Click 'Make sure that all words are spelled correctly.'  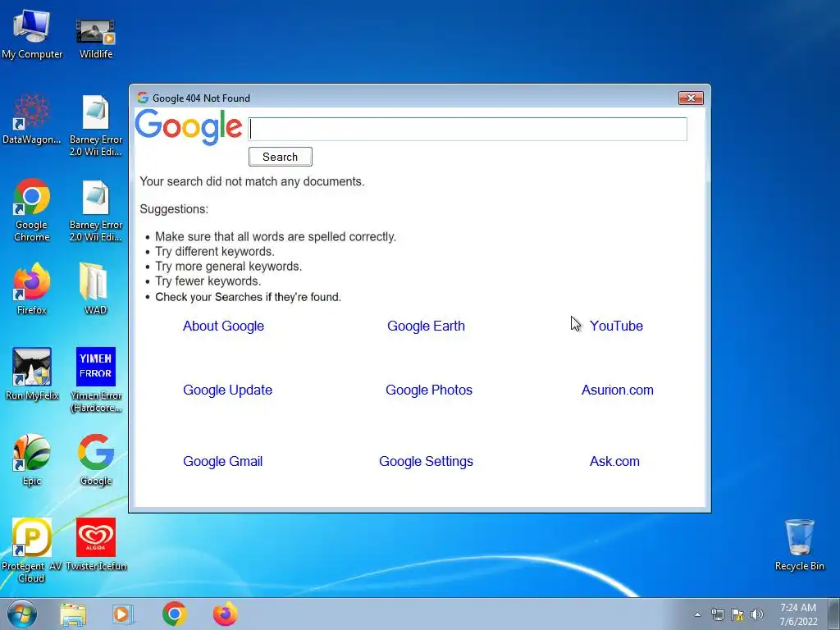276,237
